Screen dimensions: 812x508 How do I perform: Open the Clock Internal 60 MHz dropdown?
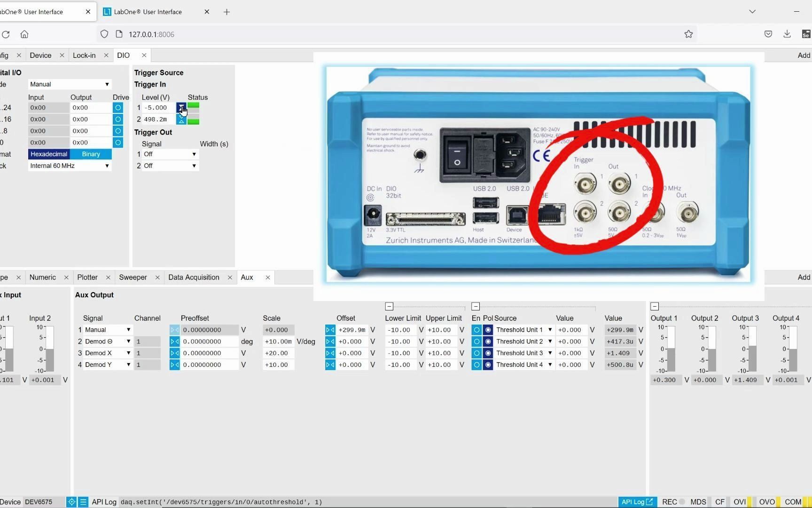tap(70, 166)
